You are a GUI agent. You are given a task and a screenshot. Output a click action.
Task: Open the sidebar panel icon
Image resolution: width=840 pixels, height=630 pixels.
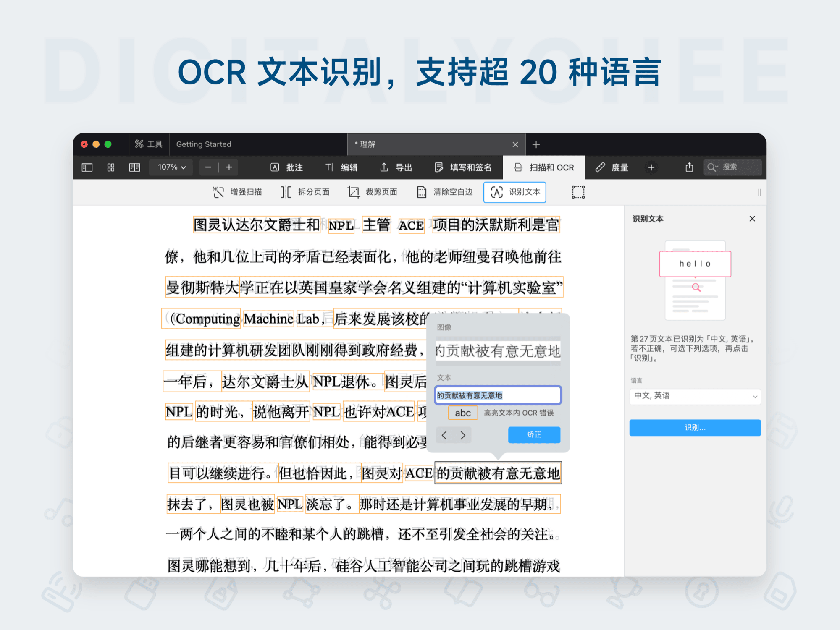(87, 167)
